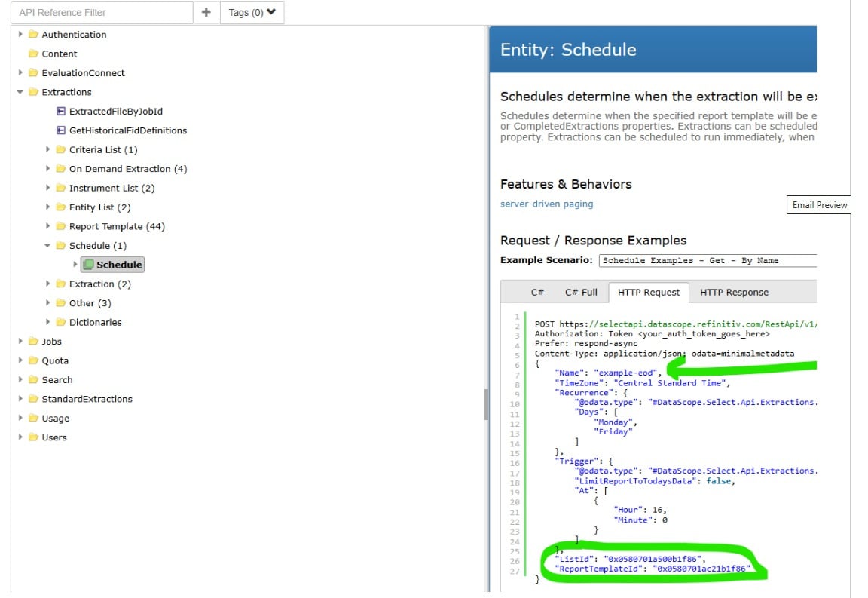Click the Search folder icon

tap(34, 379)
